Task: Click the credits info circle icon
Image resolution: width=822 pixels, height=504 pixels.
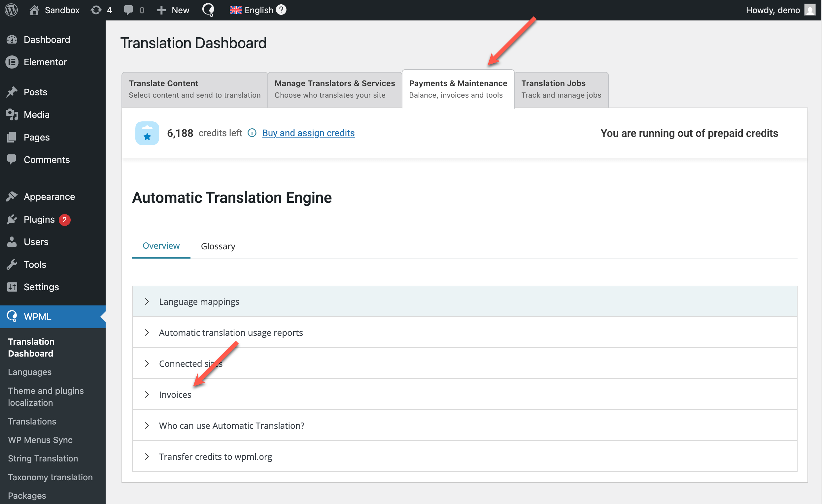Action: (x=252, y=133)
